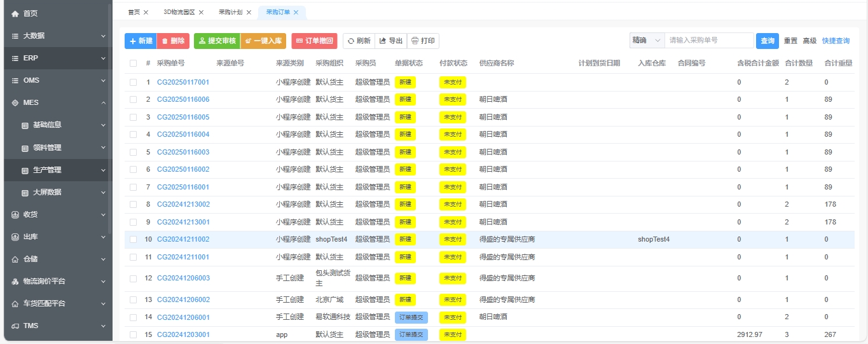Switch to the 3D物流园区 tab
The image size is (868, 344).
tap(179, 12)
